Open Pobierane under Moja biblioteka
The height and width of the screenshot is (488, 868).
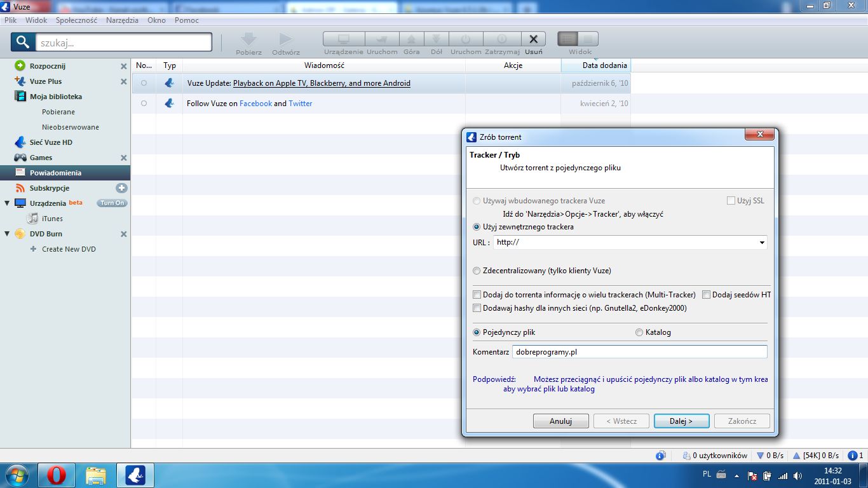point(58,112)
